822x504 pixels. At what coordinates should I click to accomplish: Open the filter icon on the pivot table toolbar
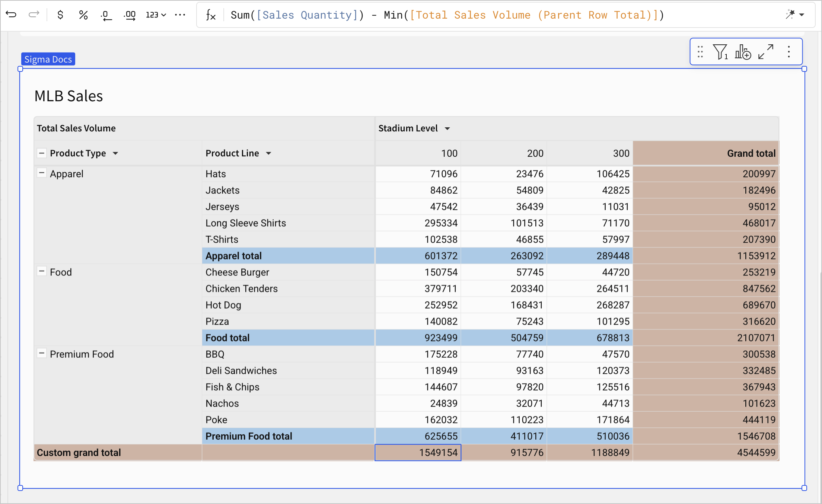(x=720, y=52)
